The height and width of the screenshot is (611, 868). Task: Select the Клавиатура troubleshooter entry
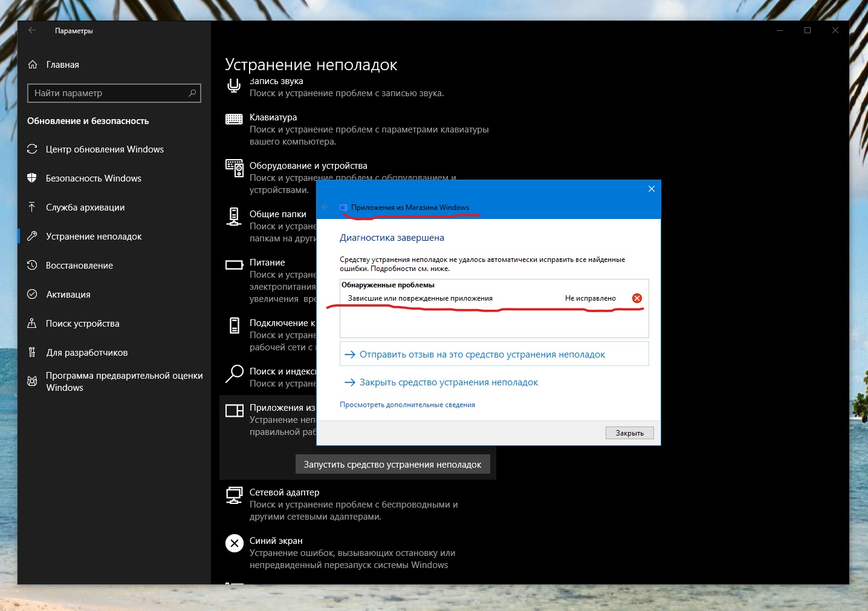click(x=358, y=129)
